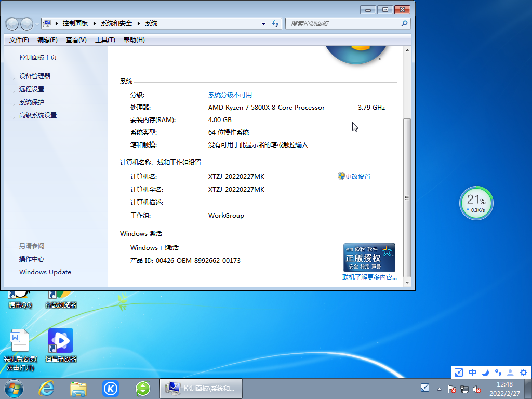532x399 pixels.
Task: Open the 装机高必读 desktop icon
Action: [x=20, y=340]
